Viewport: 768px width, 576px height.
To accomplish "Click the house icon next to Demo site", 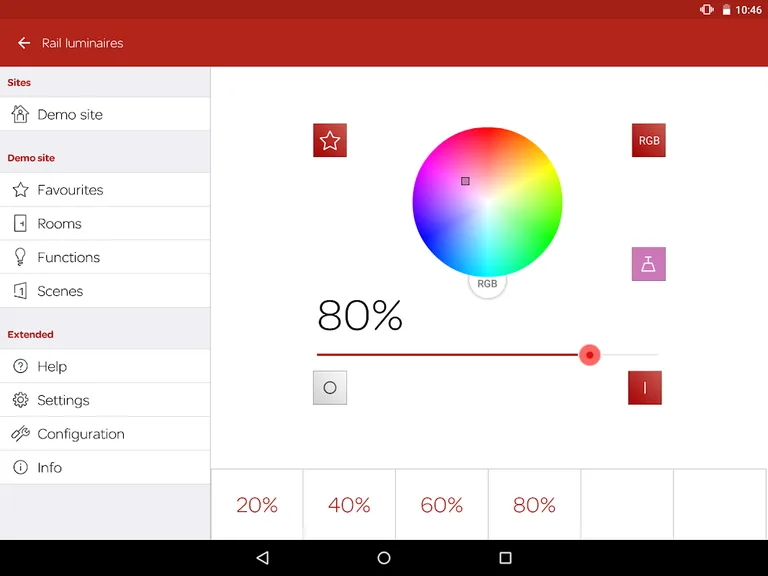I will click(x=20, y=114).
